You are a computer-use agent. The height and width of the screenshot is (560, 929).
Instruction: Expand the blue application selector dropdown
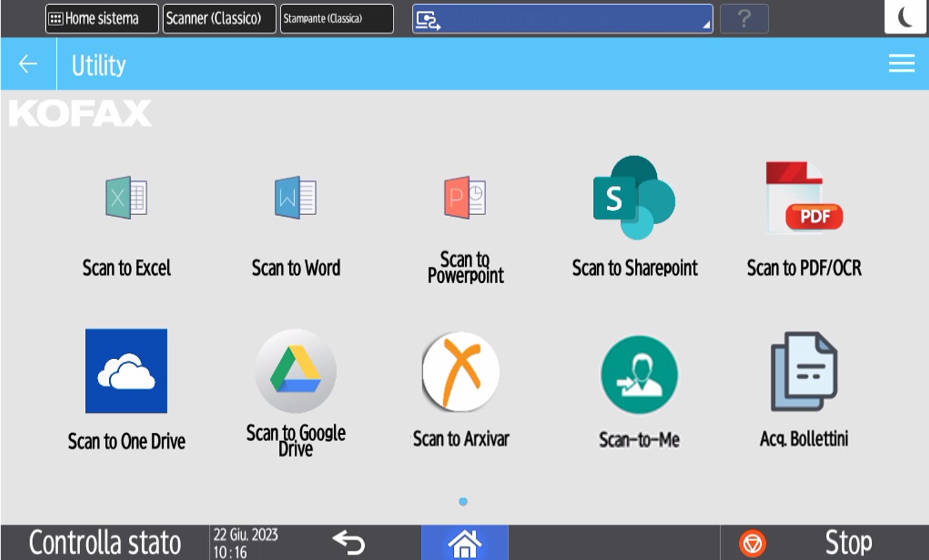[x=562, y=19]
